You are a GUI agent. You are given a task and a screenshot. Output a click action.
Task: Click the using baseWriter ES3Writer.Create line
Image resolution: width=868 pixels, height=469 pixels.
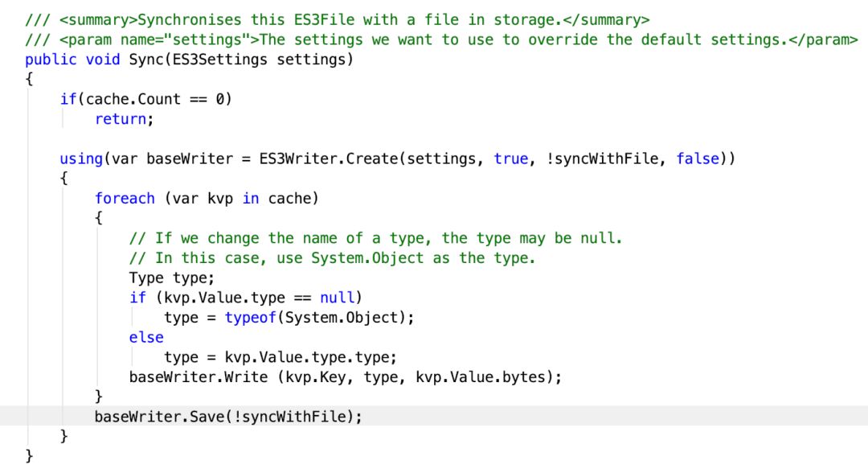pyautogui.click(x=398, y=159)
